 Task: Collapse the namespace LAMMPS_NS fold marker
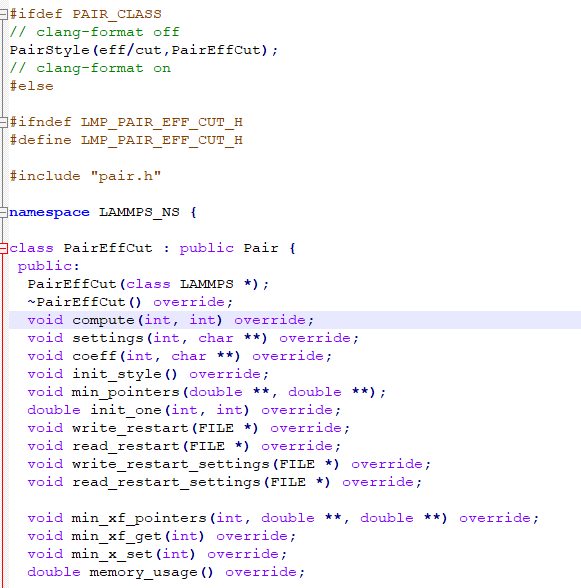click(3, 212)
